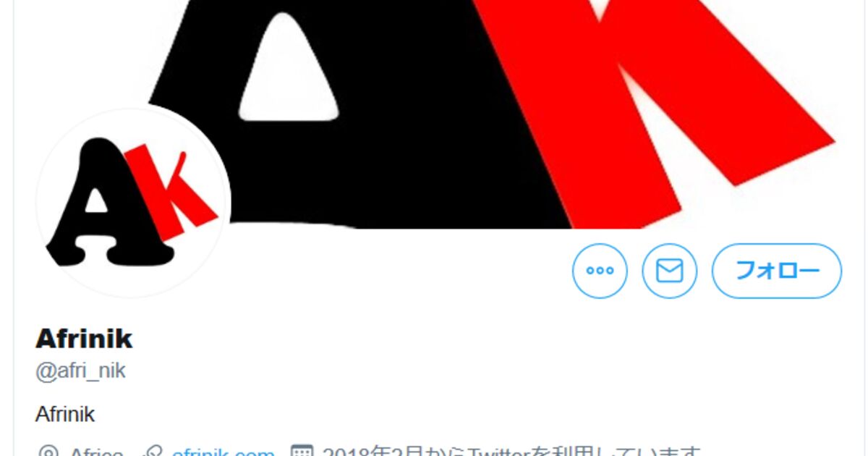Click the フォロー follow button

(x=777, y=271)
